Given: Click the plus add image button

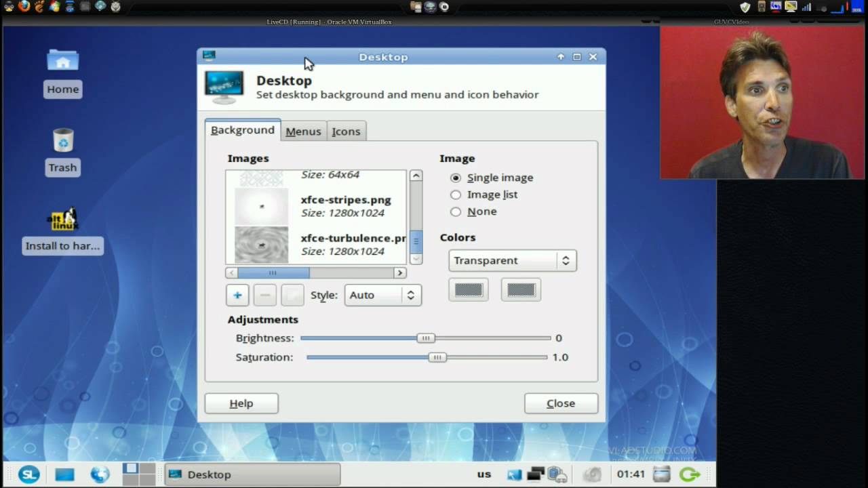Looking at the screenshot, I should [x=237, y=295].
